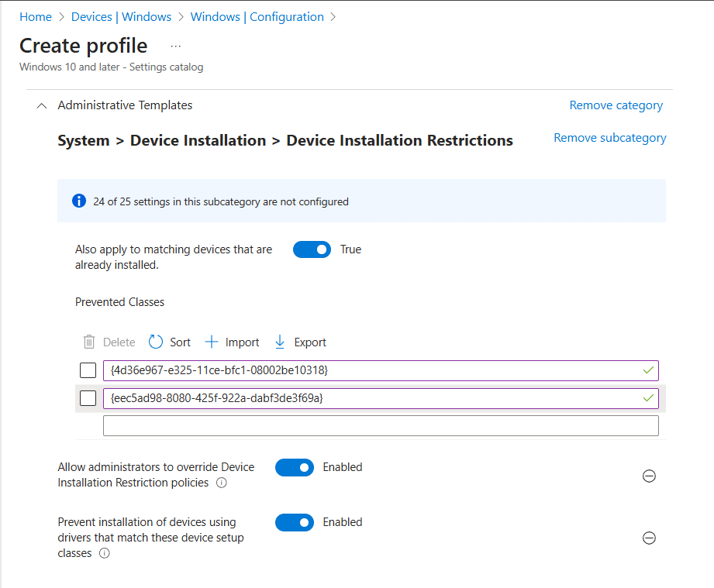The width and height of the screenshot is (714, 588).
Task: Check the box for 4d36e967 class GUID
Action: coord(88,370)
